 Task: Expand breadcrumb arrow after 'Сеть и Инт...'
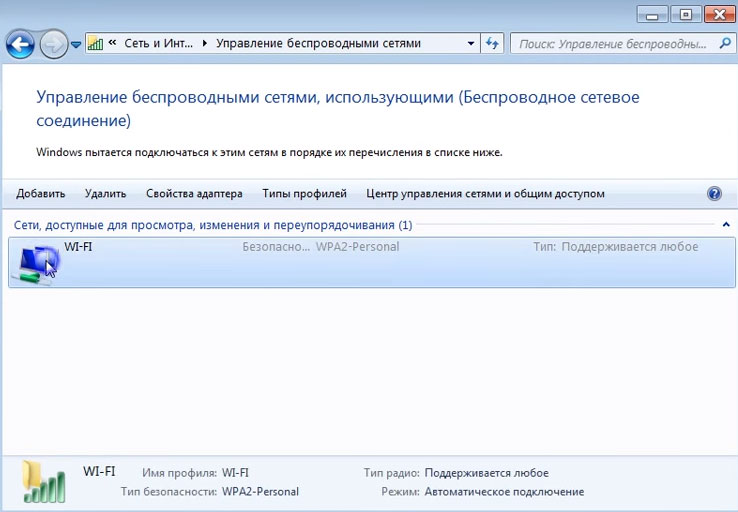(204, 43)
